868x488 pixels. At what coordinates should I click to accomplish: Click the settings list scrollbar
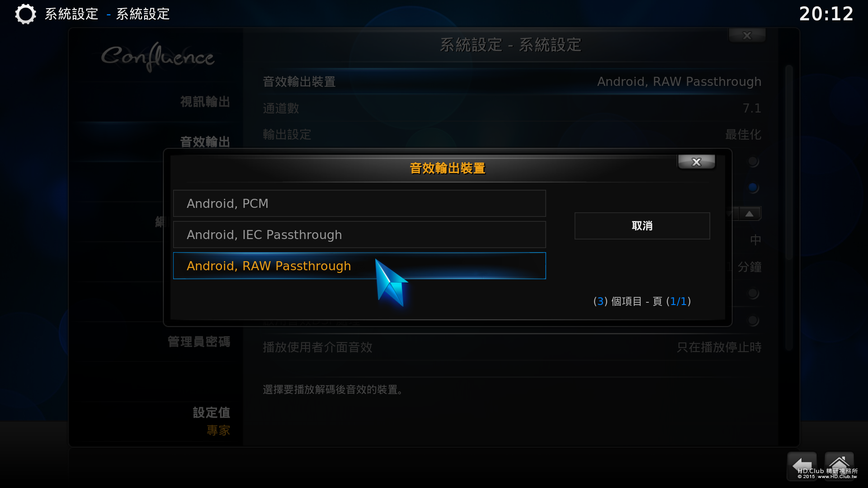[x=789, y=208]
